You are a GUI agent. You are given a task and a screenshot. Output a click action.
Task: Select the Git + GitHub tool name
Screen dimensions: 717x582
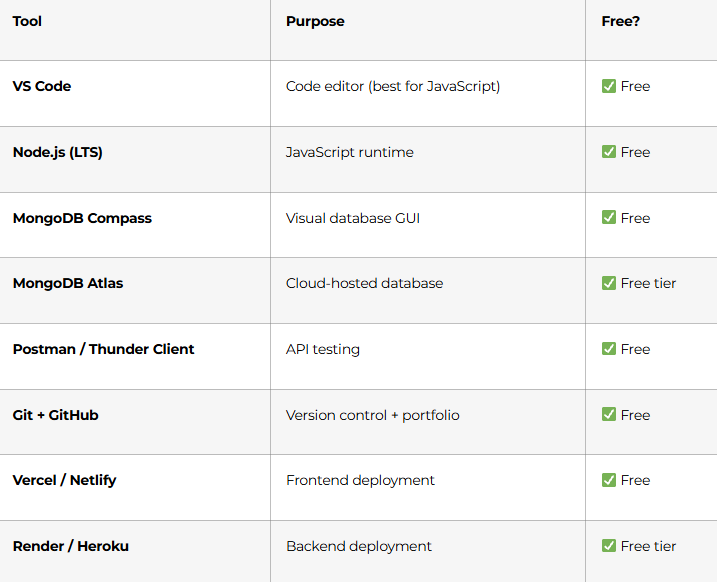55,415
